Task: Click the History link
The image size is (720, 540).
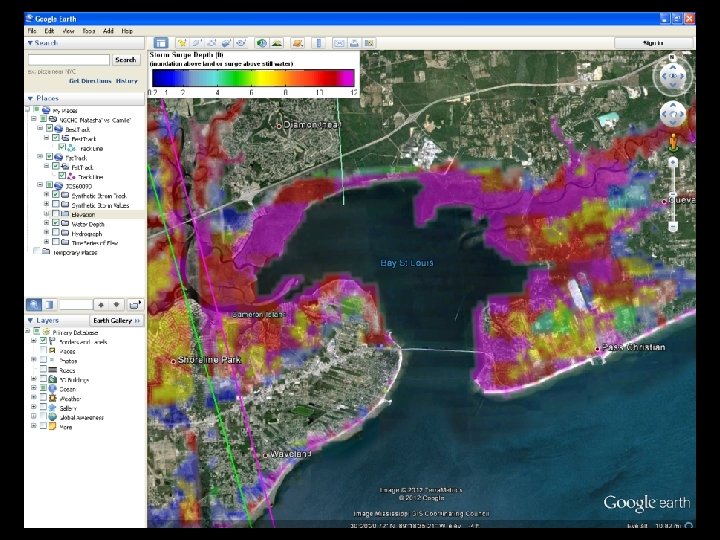Action: pyautogui.click(x=127, y=81)
